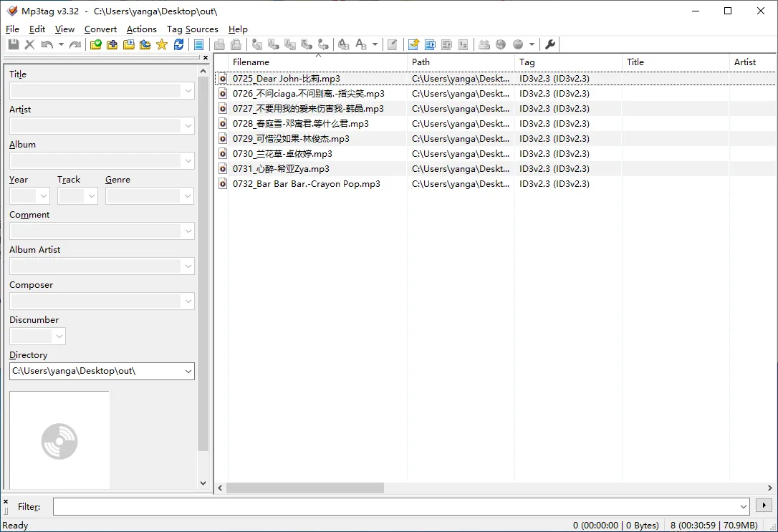Click the Select All Files list icon
778x532 pixels.
pos(199,44)
